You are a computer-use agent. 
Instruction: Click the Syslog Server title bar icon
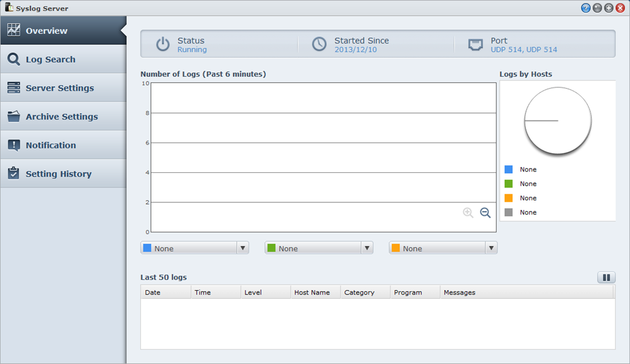coord(9,8)
